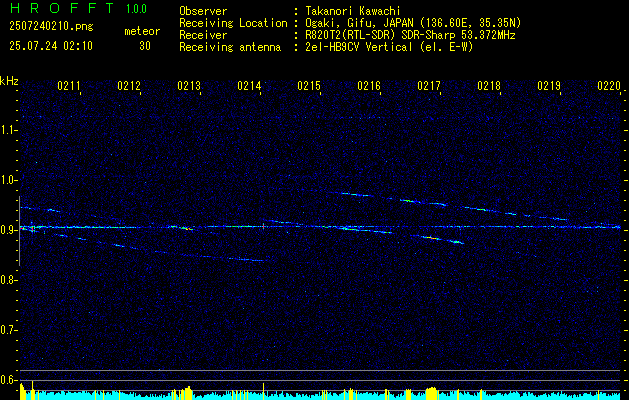Click the 0216 time marker
The image size is (629, 400).
tap(369, 86)
